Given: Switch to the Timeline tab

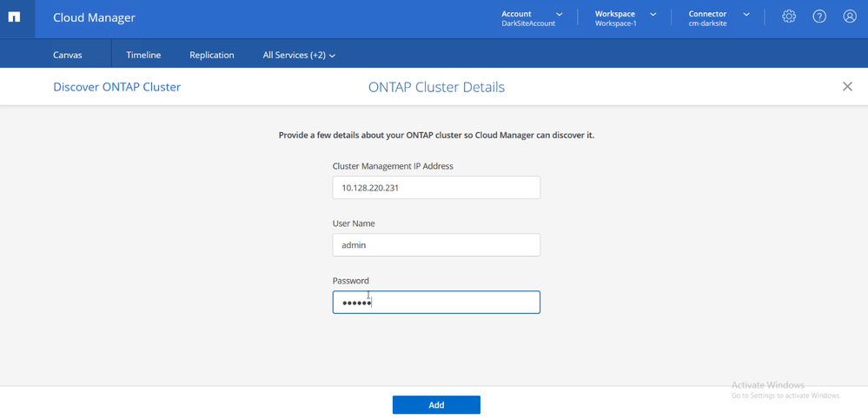Looking at the screenshot, I should point(143,56).
